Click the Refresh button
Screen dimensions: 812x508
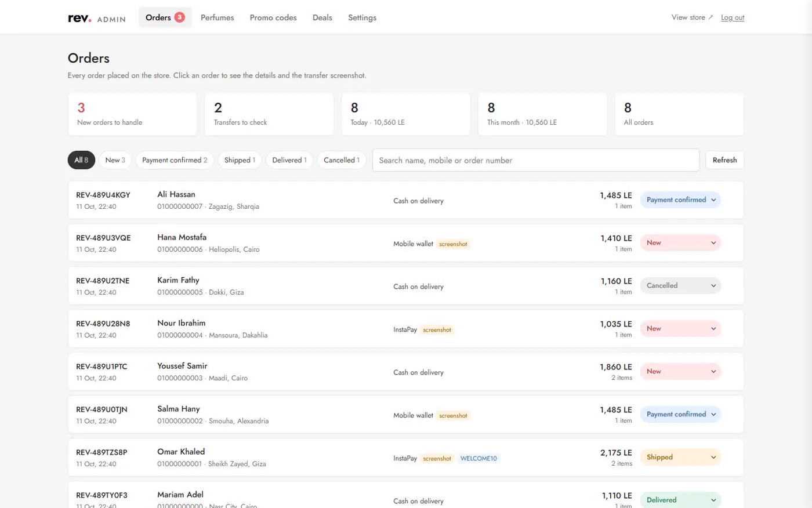[x=724, y=160]
